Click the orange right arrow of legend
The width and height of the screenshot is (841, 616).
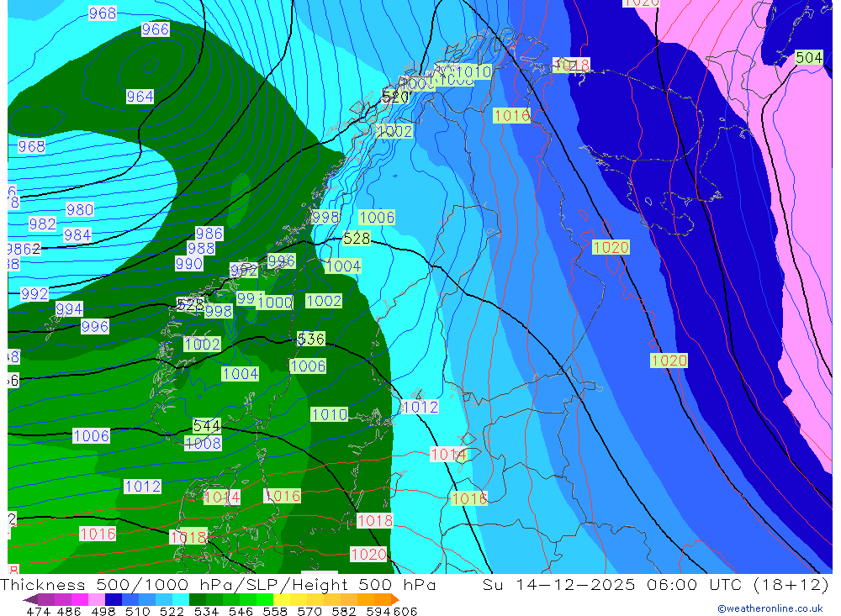click(x=395, y=599)
